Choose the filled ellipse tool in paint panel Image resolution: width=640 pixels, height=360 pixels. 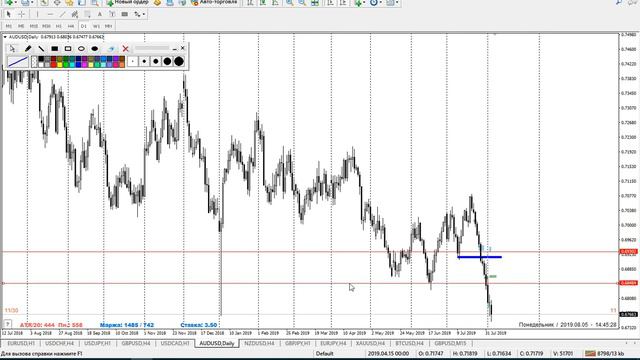[x=95, y=49]
